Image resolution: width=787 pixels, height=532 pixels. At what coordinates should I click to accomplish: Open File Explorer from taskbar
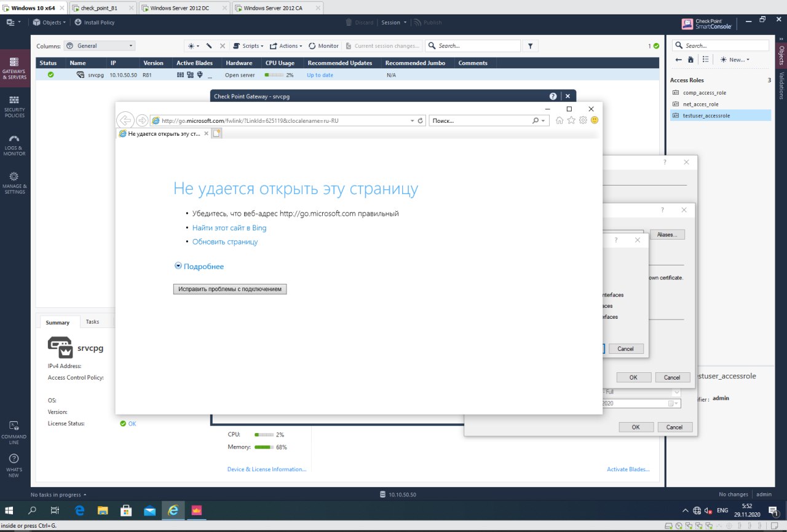(103, 510)
